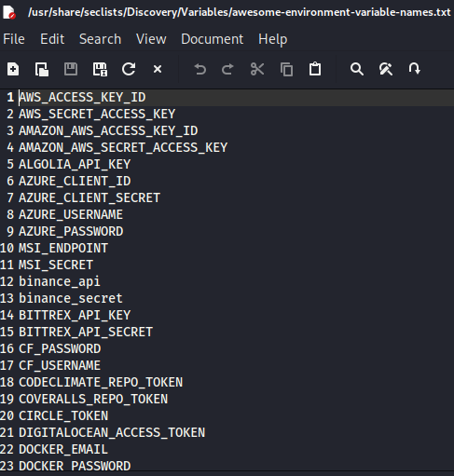The image size is (454, 476).
Task: Click the Cut scissors icon
Action: tap(257, 69)
